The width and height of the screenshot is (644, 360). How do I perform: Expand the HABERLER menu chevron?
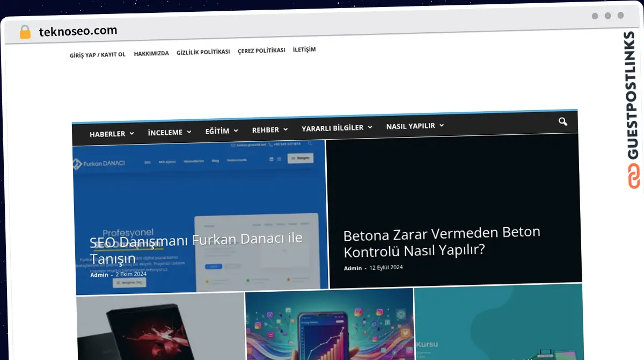pos(131,133)
